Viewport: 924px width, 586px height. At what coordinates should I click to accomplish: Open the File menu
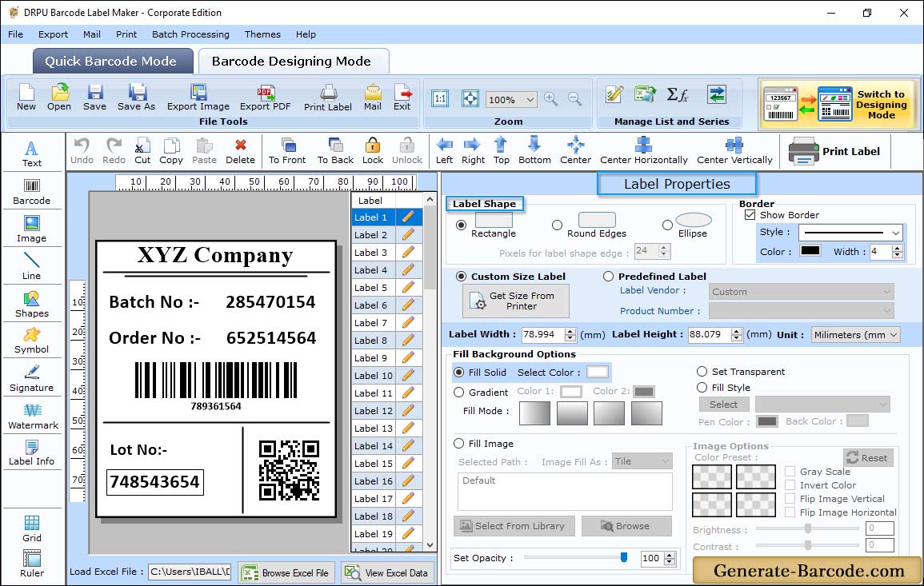16,34
